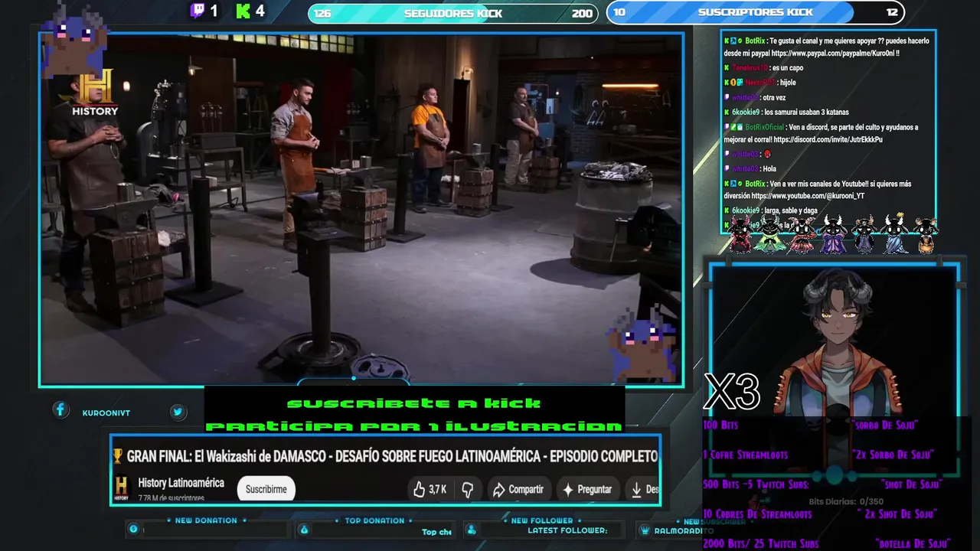The width and height of the screenshot is (980, 551).
Task: Click the contestant in the orange shirt
Action: tap(430, 147)
